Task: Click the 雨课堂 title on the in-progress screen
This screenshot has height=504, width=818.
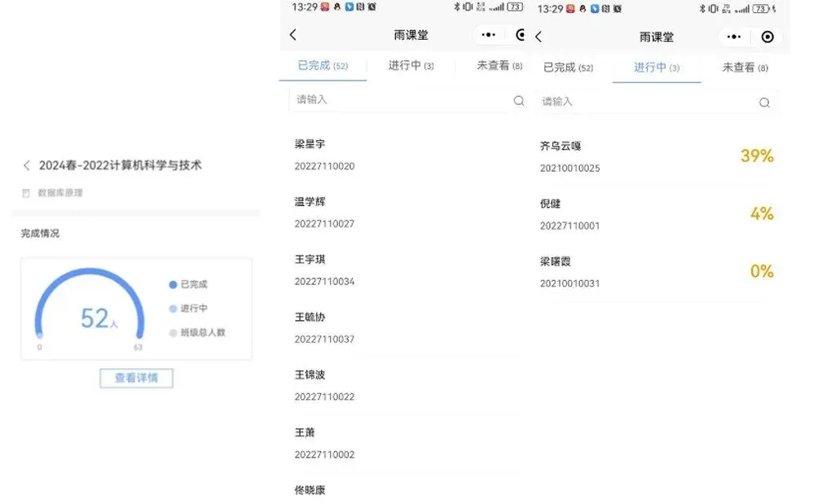Action: (x=657, y=37)
